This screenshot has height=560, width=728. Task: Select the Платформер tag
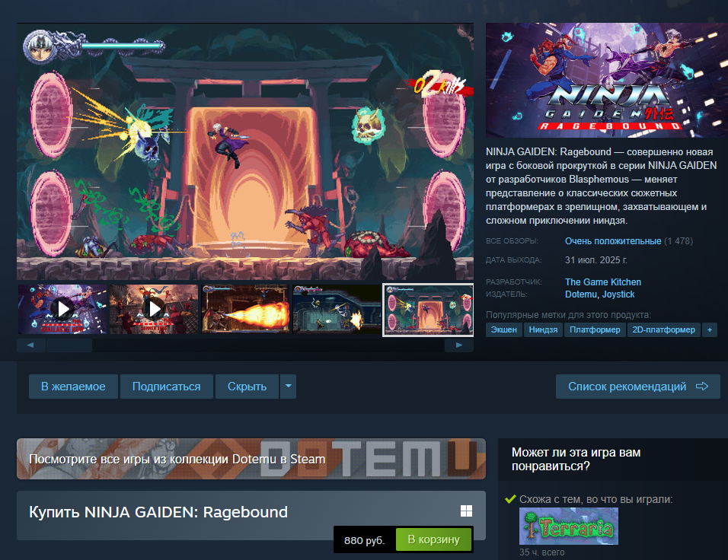595,329
